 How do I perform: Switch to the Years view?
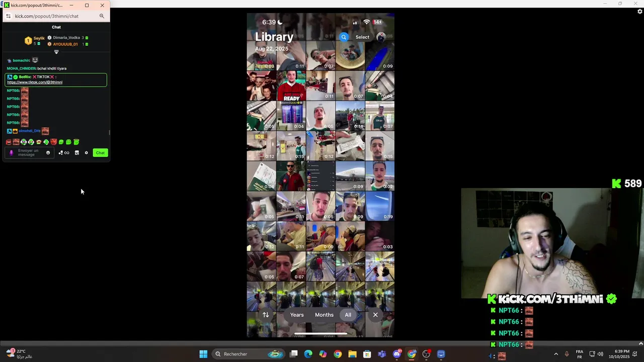[x=297, y=315]
